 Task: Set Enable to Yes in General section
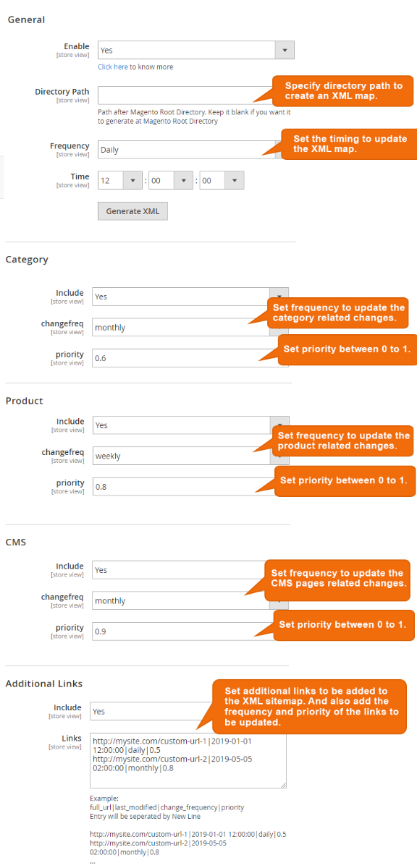coord(181,50)
